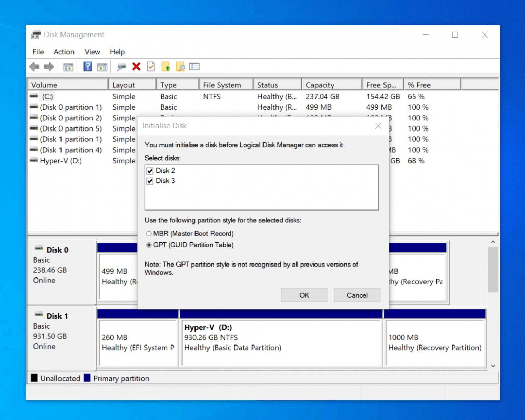
Task: Toggle the Show/Hide Action Pane icon
Action: [103, 66]
